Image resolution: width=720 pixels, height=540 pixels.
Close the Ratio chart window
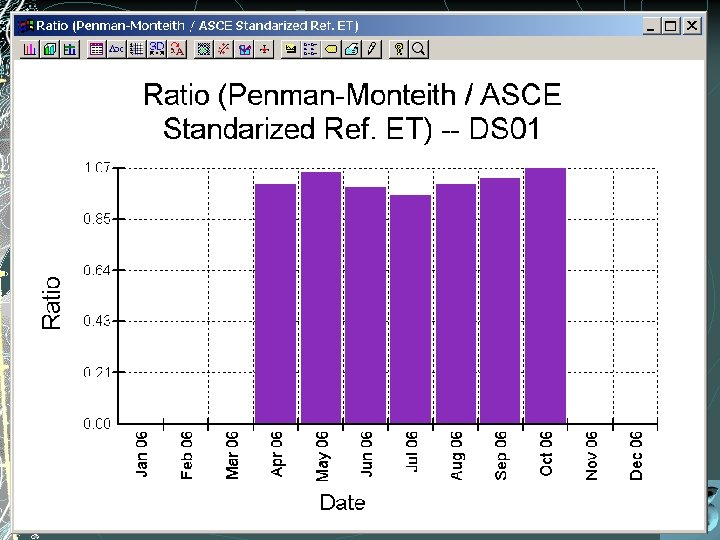pyautogui.click(x=692, y=26)
